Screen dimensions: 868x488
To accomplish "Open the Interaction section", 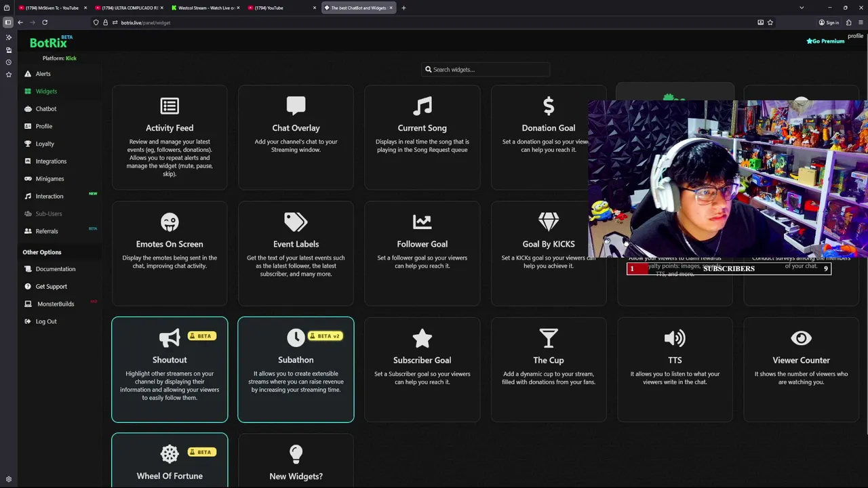I will coord(50,196).
